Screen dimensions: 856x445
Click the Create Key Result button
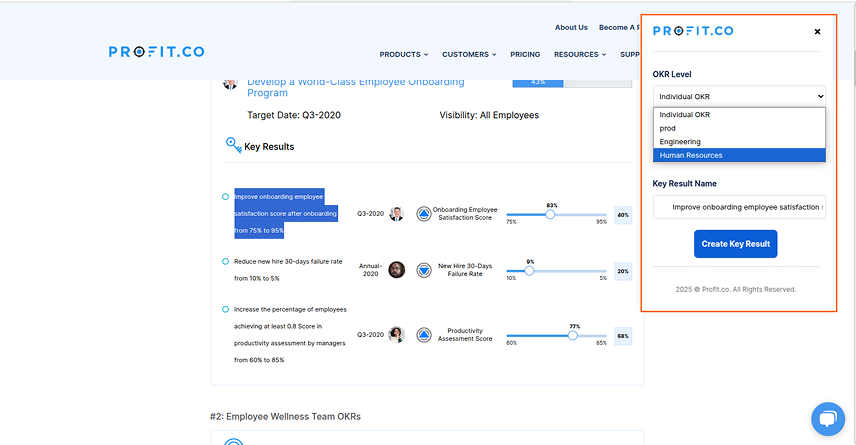point(735,244)
